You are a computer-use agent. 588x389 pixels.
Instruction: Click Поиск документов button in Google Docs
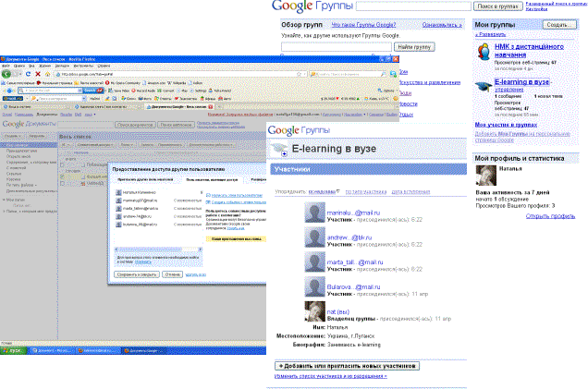[x=135, y=125]
